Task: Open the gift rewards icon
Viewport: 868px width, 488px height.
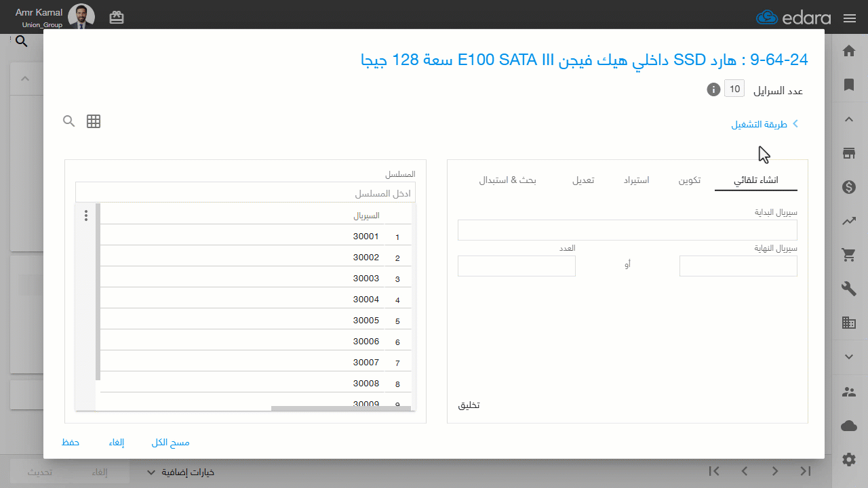Action: (x=117, y=18)
